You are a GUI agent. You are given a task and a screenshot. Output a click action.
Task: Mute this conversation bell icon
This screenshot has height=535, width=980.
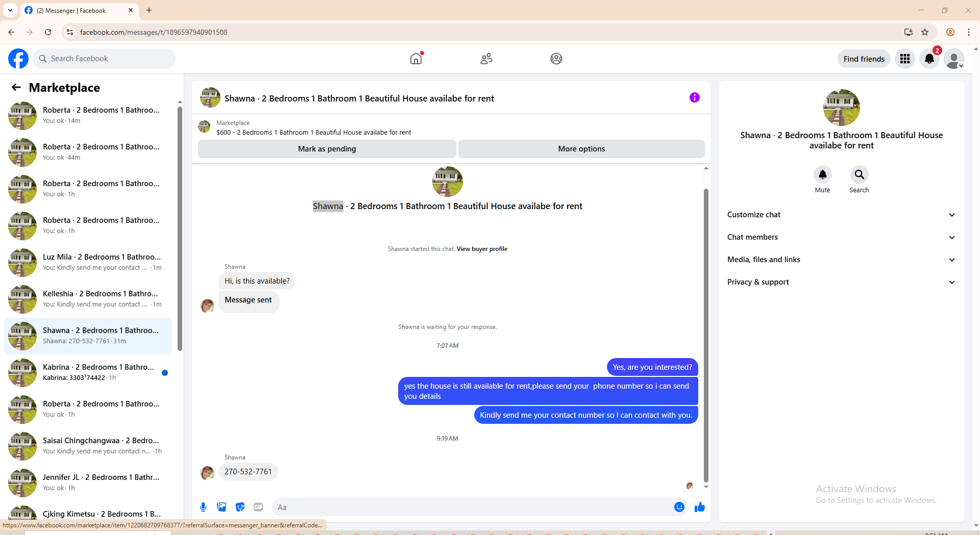[x=822, y=174]
